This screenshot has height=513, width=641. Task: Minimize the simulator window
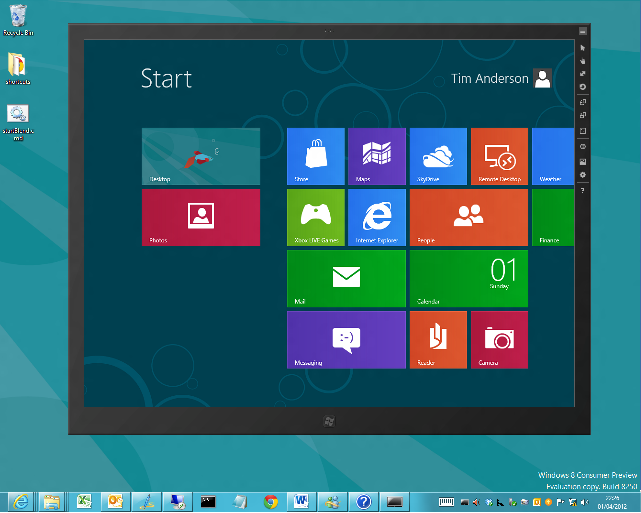583,31
